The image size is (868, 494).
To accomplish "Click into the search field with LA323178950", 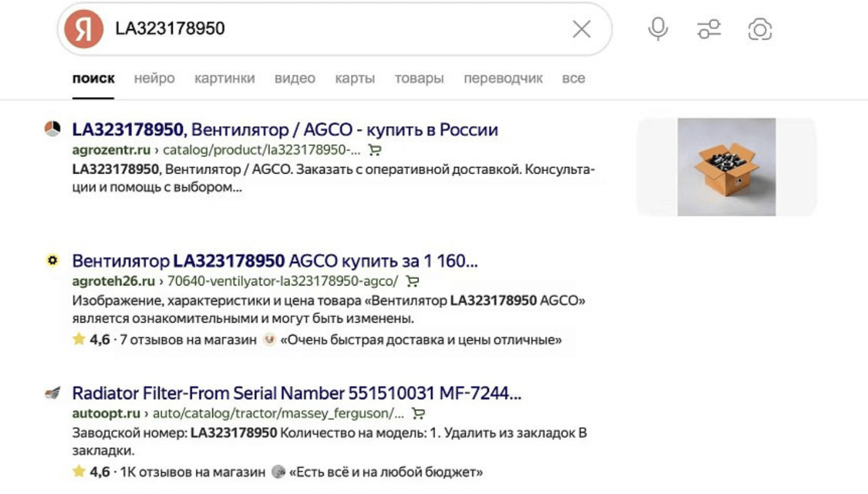I will (x=332, y=28).
